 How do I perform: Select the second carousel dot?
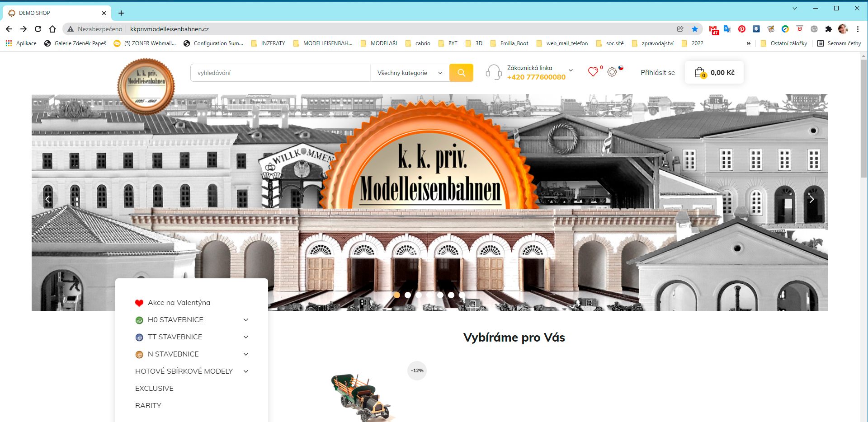(408, 295)
